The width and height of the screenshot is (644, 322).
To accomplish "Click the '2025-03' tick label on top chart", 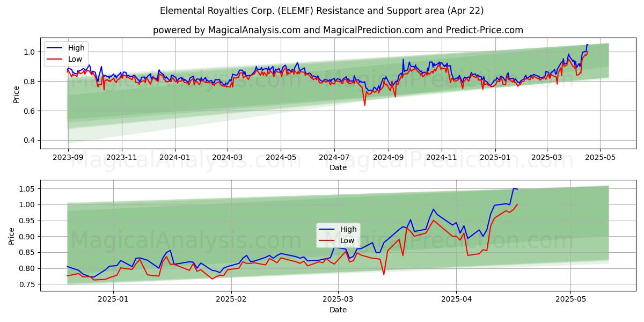I will 547,159.
